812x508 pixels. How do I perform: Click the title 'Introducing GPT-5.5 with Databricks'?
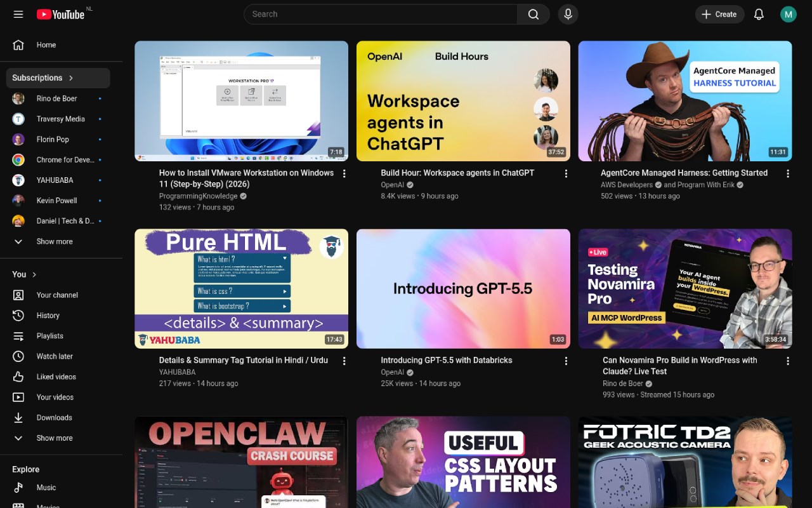tap(447, 360)
